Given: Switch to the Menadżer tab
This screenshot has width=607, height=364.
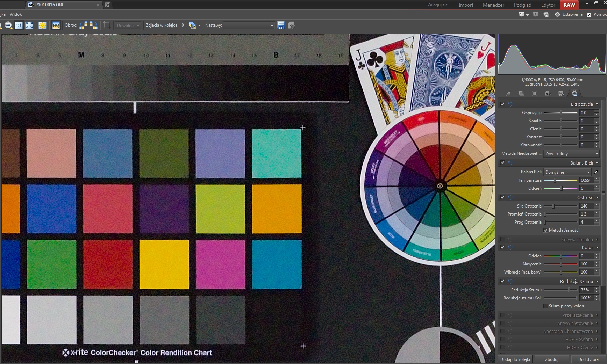Looking at the screenshot, I should point(493,5).
